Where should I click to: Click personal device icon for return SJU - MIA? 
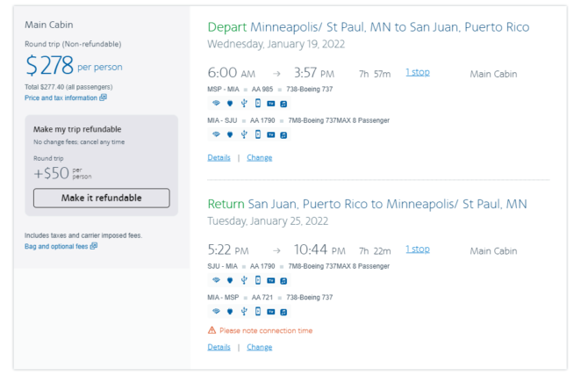coord(258,280)
